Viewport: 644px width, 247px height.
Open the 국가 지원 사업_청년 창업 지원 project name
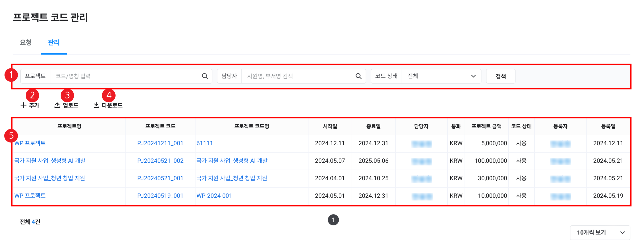coord(50,178)
